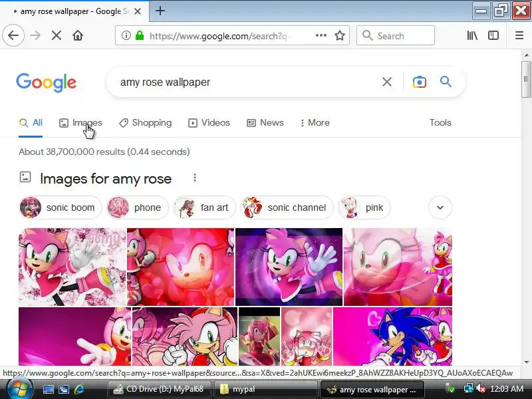
Task: Expand the More search categories menu
Action: click(x=315, y=123)
